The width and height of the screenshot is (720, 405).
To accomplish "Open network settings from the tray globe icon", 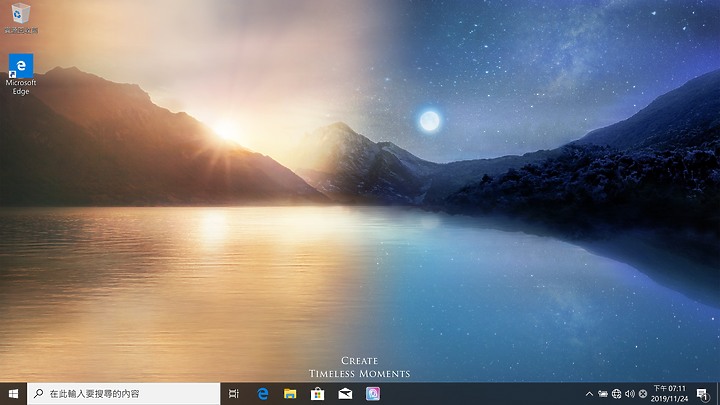I will point(616,394).
